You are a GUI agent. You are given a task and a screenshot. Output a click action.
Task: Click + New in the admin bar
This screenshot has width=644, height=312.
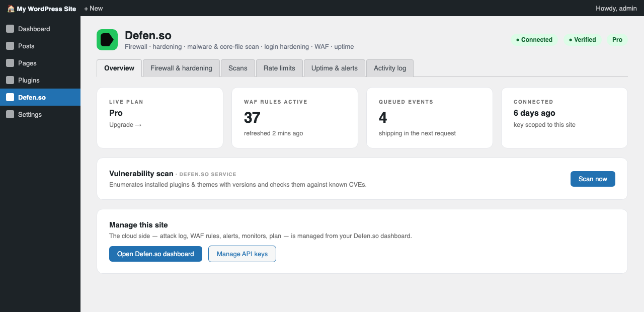93,9
